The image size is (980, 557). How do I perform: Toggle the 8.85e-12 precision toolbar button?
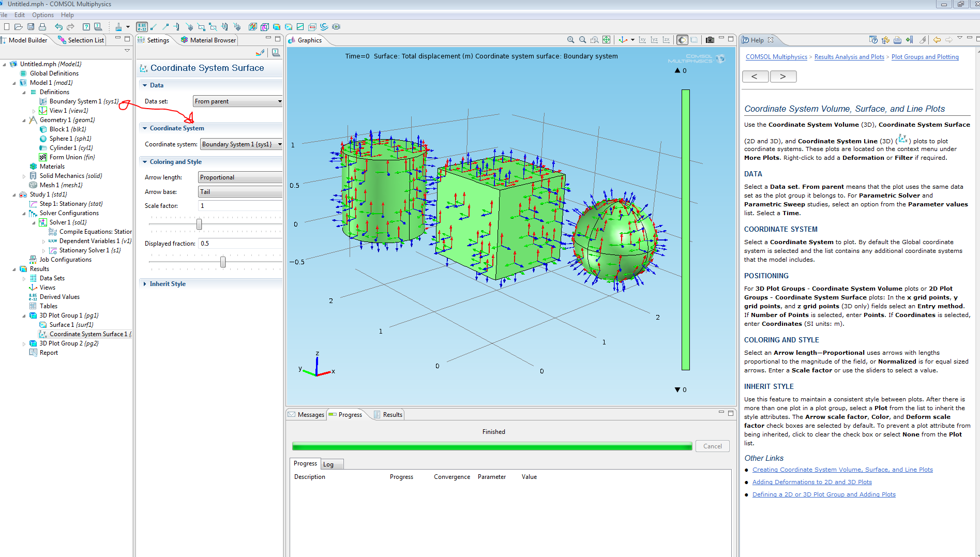[x=142, y=27]
